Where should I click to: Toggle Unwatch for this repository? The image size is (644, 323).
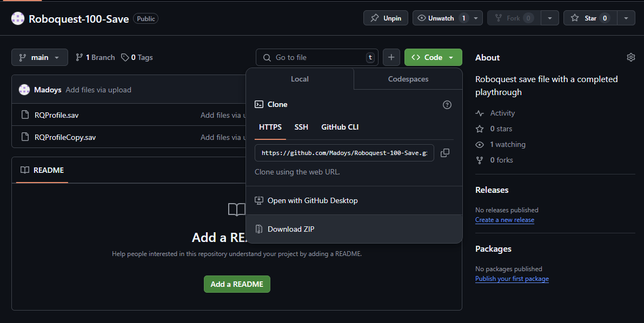[441, 18]
